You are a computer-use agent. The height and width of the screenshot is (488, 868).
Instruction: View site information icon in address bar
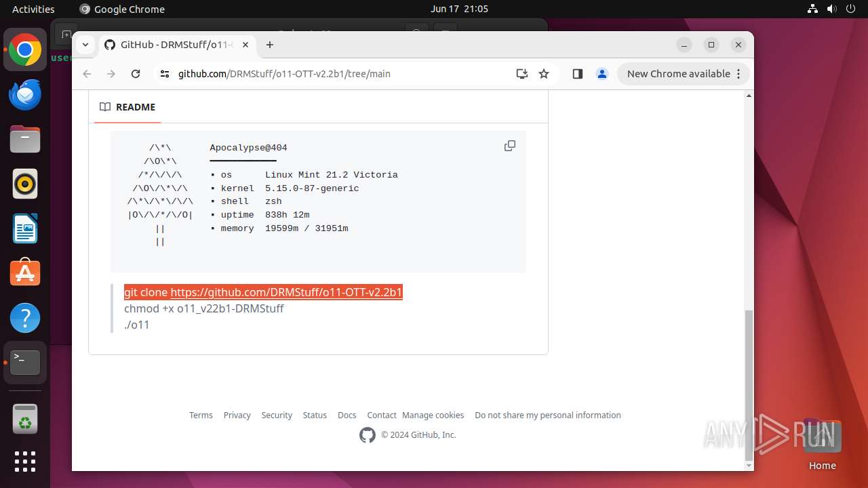pos(165,74)
